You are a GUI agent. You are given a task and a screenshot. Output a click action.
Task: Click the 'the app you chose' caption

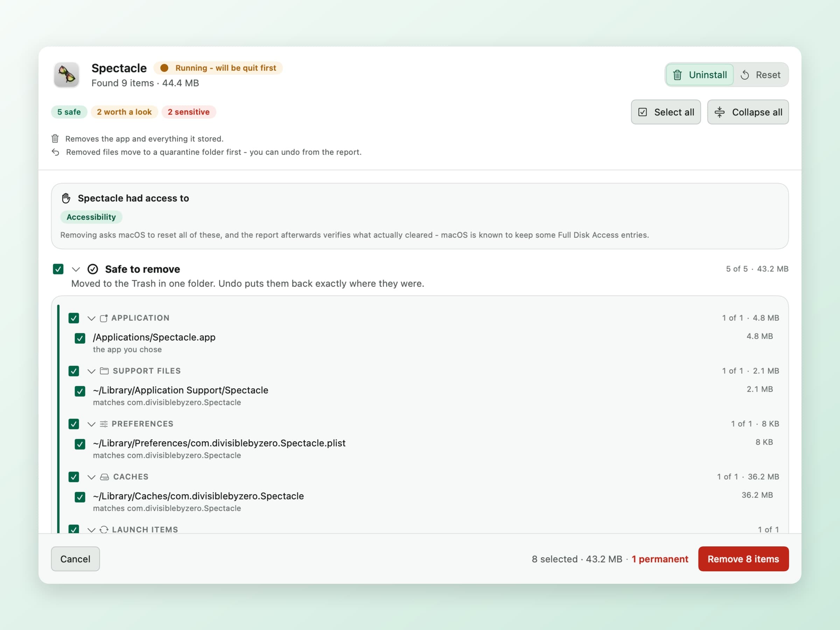(127, 350)
